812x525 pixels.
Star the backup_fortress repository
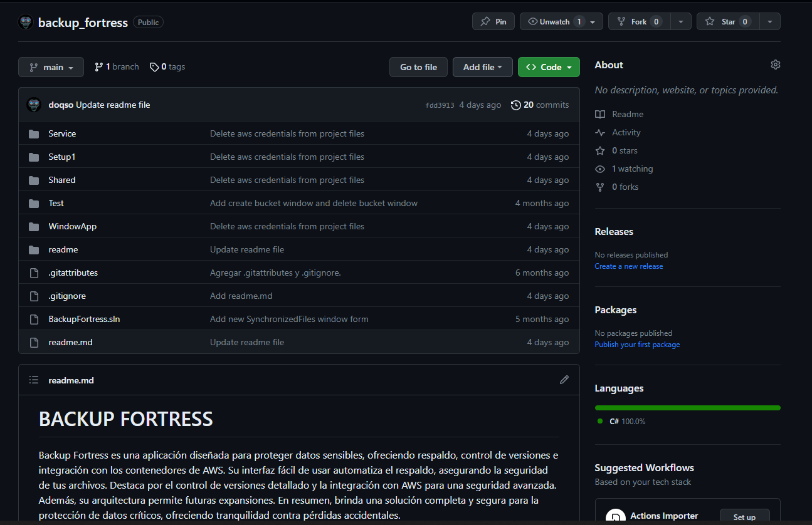(x=727, y=21)
